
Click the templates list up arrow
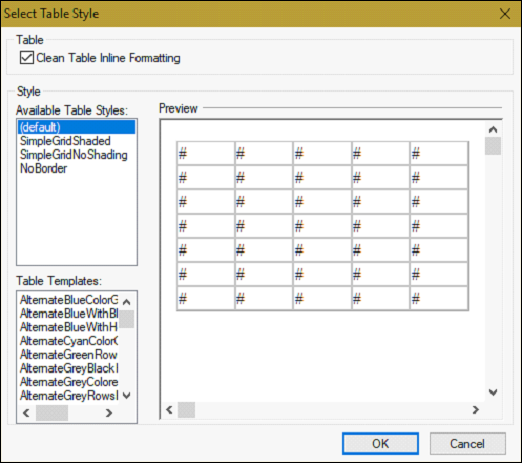tap(127, 302)
